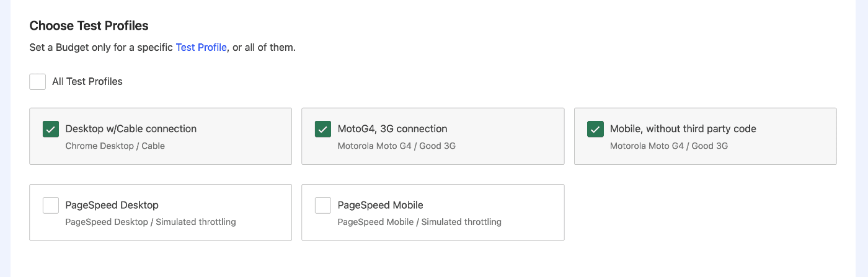Screen dimensions: 868x277
Task: Click the PageSpeed Mobile card title
Action: pyautogui.click(x=380, y=205)
